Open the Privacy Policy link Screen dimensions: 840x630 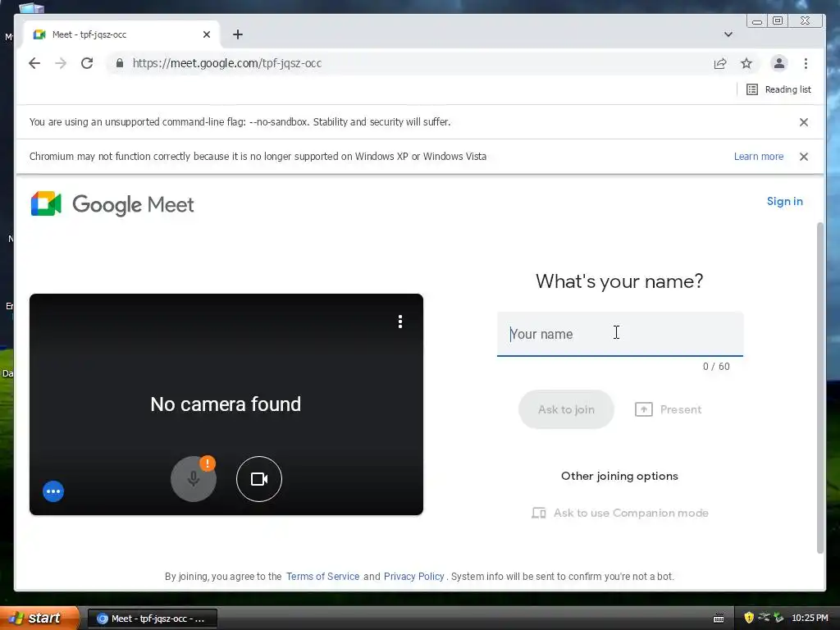point(413,577)
